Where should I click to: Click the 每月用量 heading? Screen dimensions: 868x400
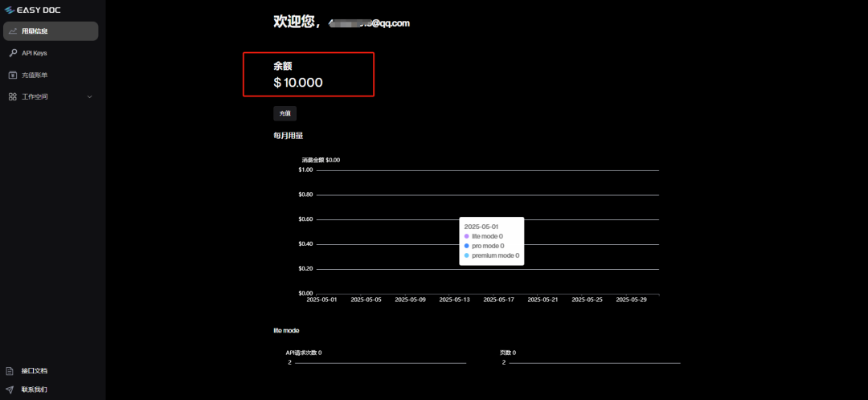288,136
